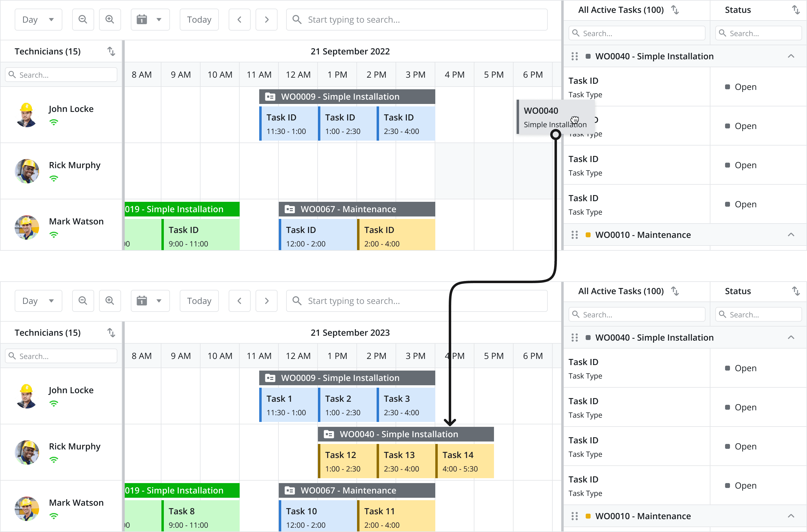
Task: Select yellow Task ID 2:00 - 4:00 block
Action: [x=396, y=235]
